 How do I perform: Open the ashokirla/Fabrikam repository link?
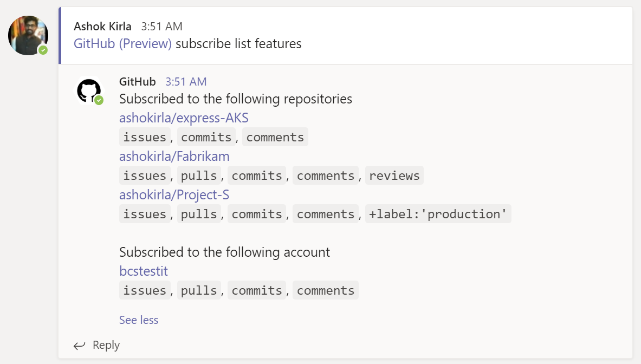(x=174, y=157)
